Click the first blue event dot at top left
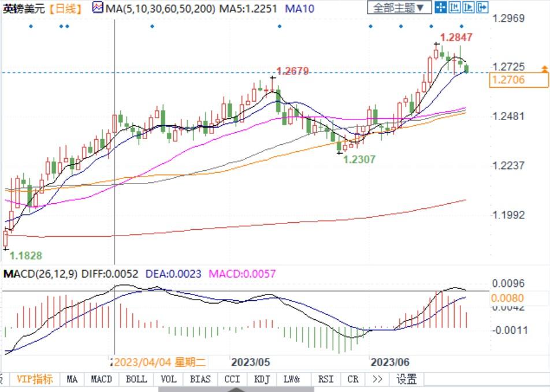Image resolution: width=550 pixels, height=392 pixels. coord(31,26)
